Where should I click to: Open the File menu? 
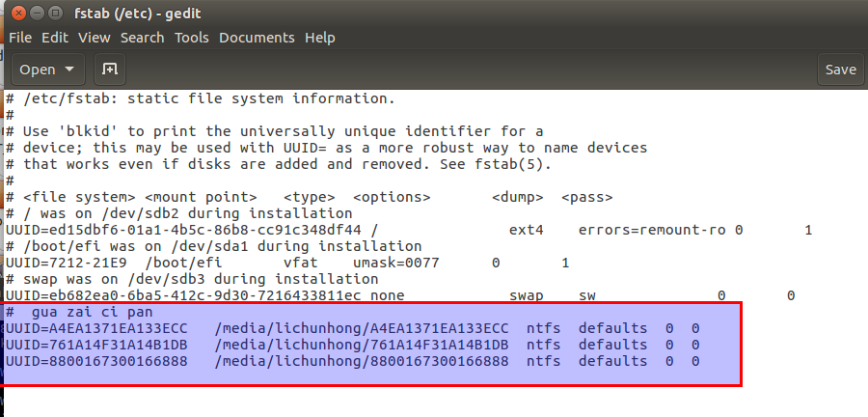pyautogui.click(x=20, y=38)
